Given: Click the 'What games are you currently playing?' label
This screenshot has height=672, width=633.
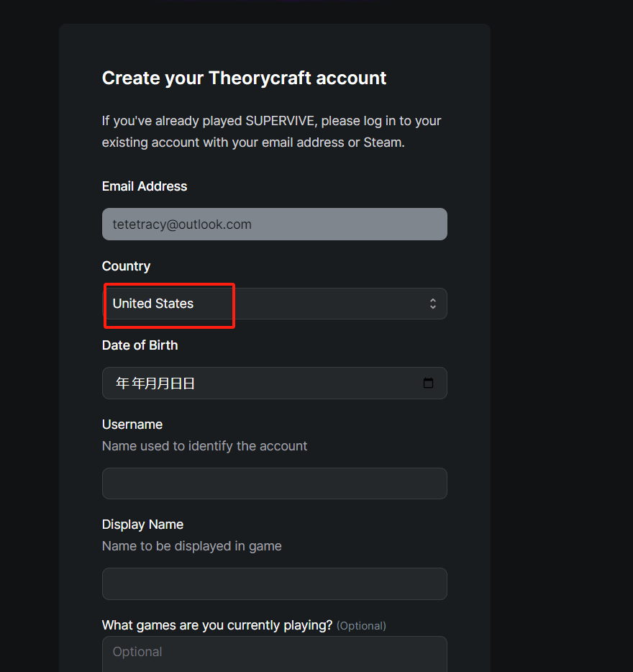Looking at the screenshot, I should click(x=217, y=625).
